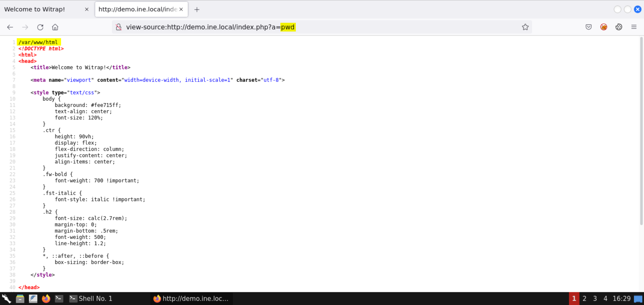Go back to the previous page
This screenshot has width=644, height=305.
pyautogui.click(x=10, y=27)
